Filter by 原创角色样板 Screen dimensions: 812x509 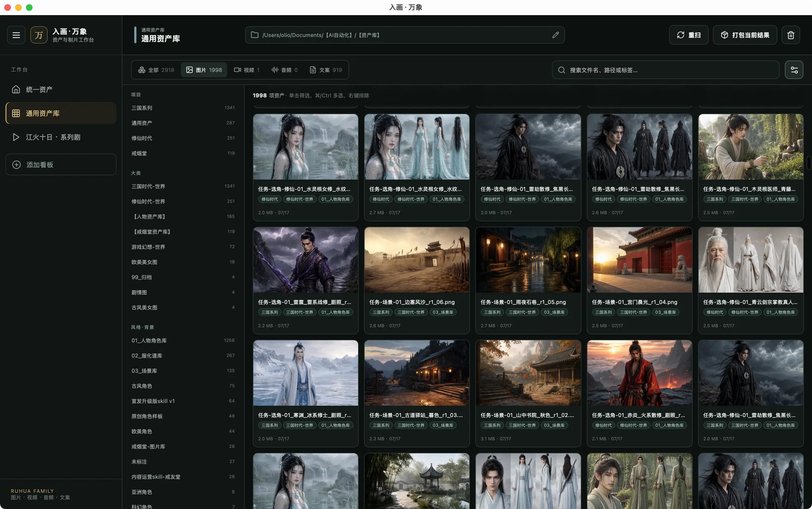(x=183, y=416)
